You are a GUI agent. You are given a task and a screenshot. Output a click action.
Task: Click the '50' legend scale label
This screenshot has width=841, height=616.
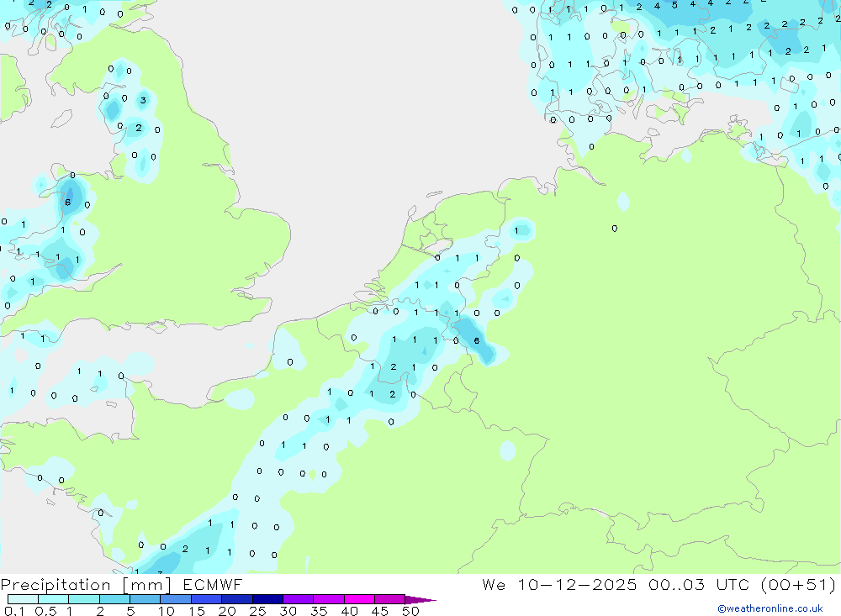pos(410,611)
